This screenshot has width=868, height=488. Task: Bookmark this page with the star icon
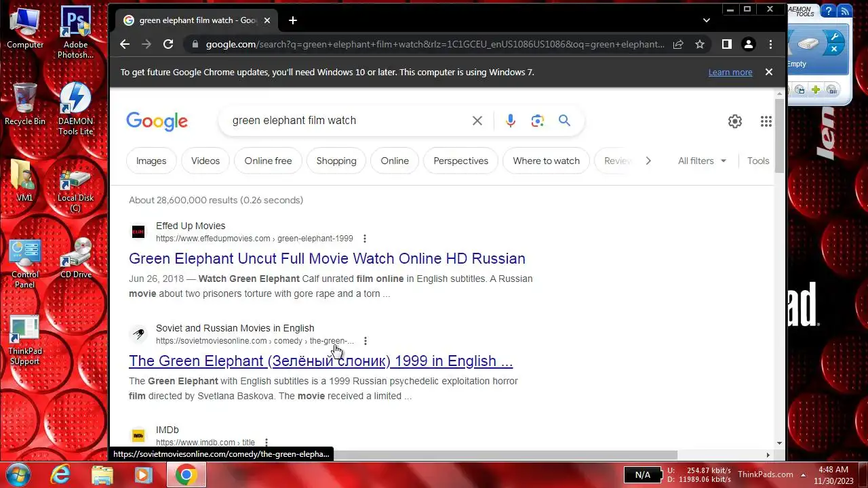click(700, 44)
